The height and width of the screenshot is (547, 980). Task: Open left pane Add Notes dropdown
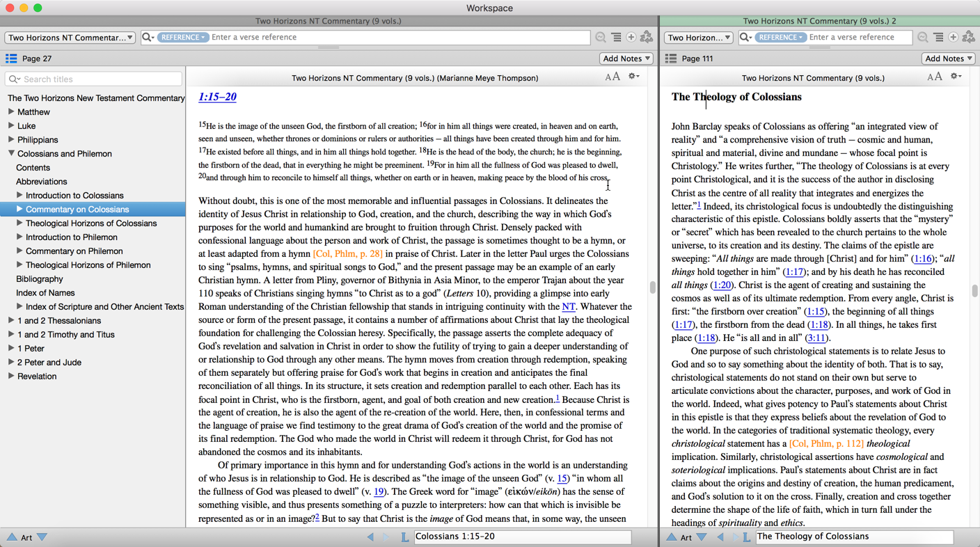pos(626,58)
